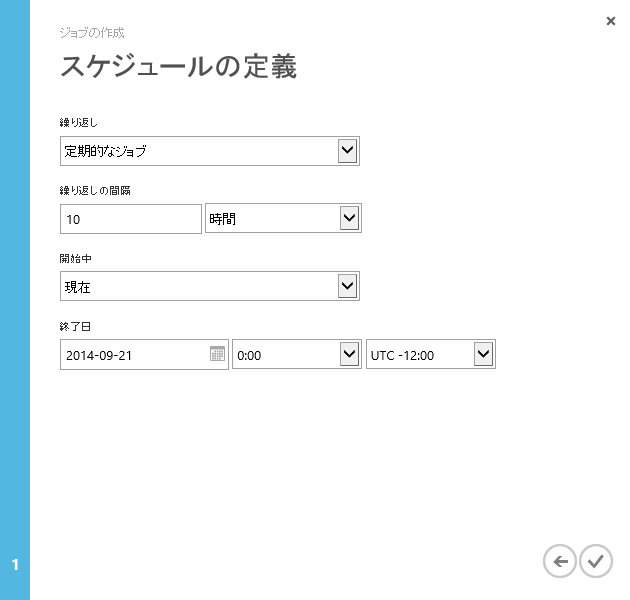Click the interval field containing 10
The image size is (630, 600).
[130, 219]
